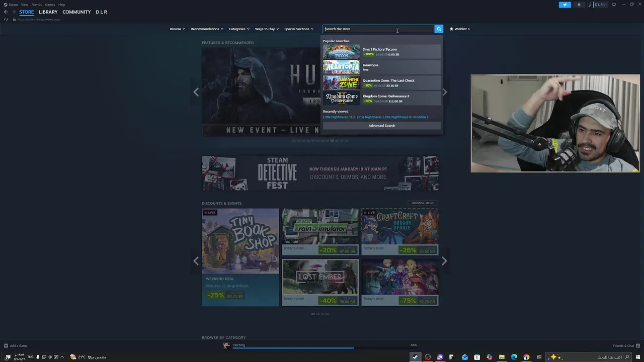The height and width of the screenshot is (362, 644).
Task: Go forward with the navigation arrow
Action: point(13,12)
